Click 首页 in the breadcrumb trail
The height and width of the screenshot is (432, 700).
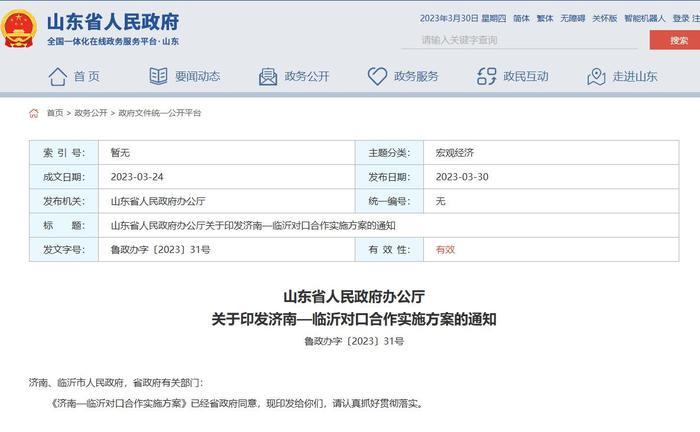55,113
